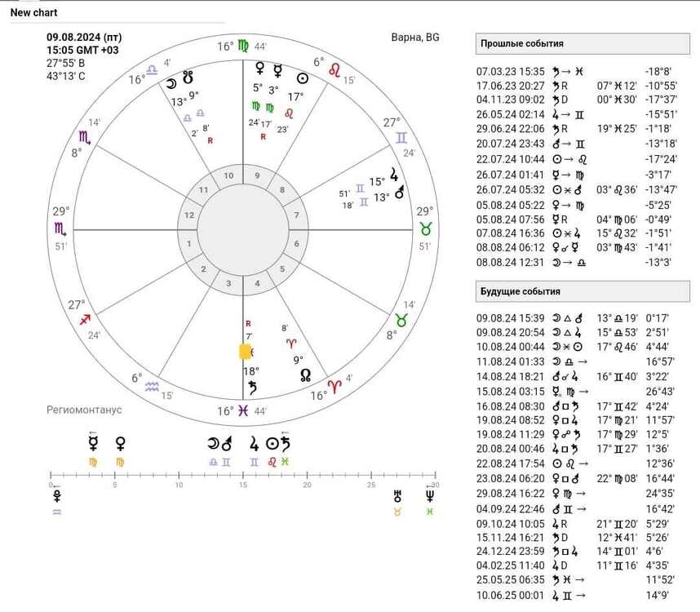This screenshot has width=700, height=612.
Task: Click the Uranus glyph under the degree scale
Action: (397, 496)
